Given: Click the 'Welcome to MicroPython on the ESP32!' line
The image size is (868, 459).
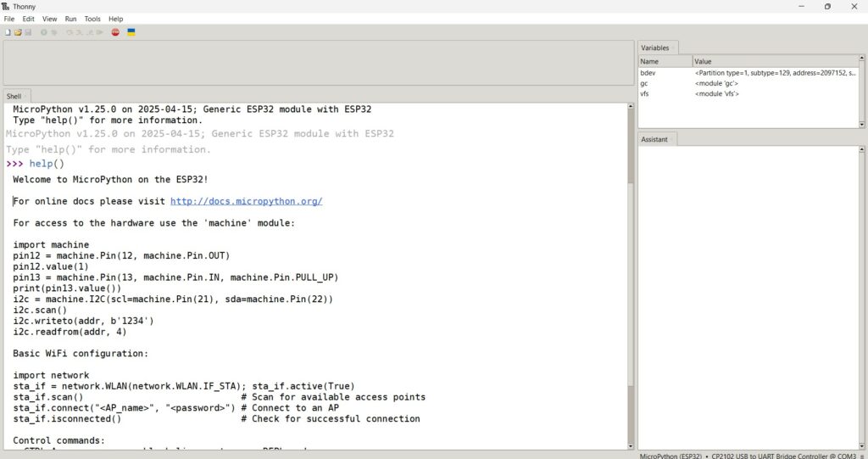Looking at the screenshot, I should (x=110, y=180).
